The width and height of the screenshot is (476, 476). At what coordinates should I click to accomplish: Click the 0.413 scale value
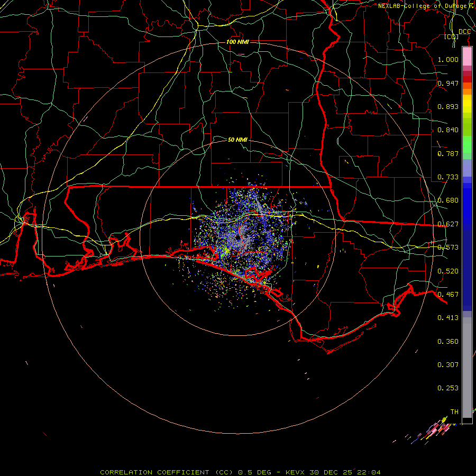(x=448, y=318)
